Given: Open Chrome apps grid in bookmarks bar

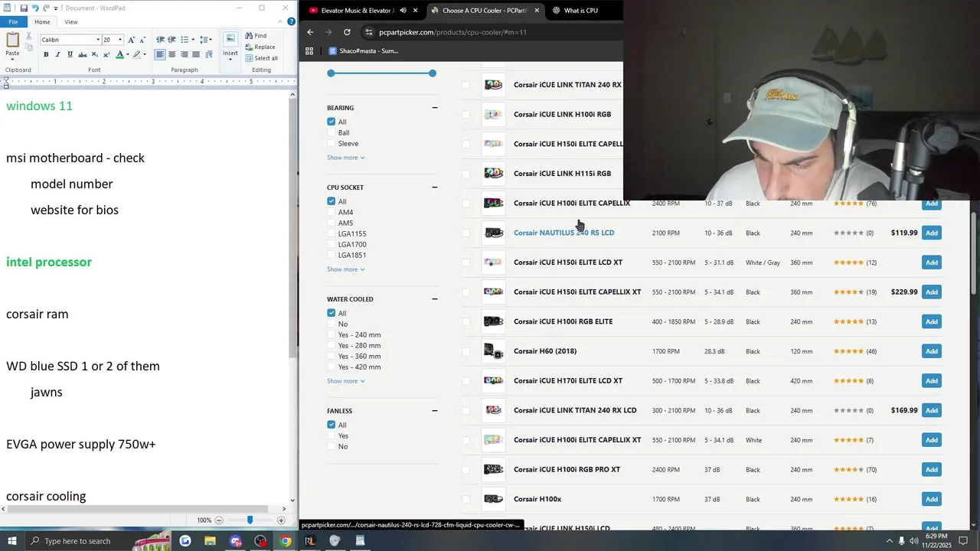Looking at the screenshot, I should point(309,51).
